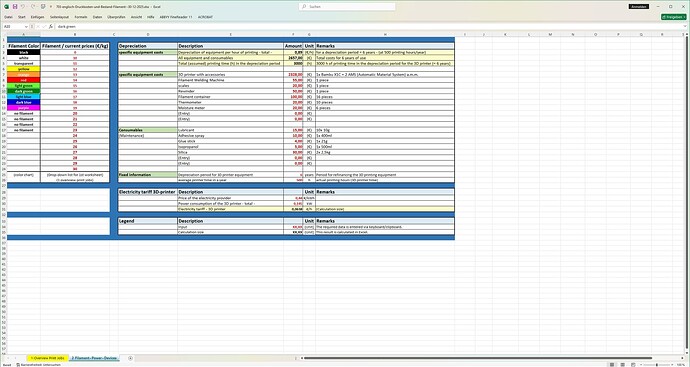Click the Undo arrow in title bar
Image resolution: width=690 pixels, height=367 pixels.
[x=23, y=7]
